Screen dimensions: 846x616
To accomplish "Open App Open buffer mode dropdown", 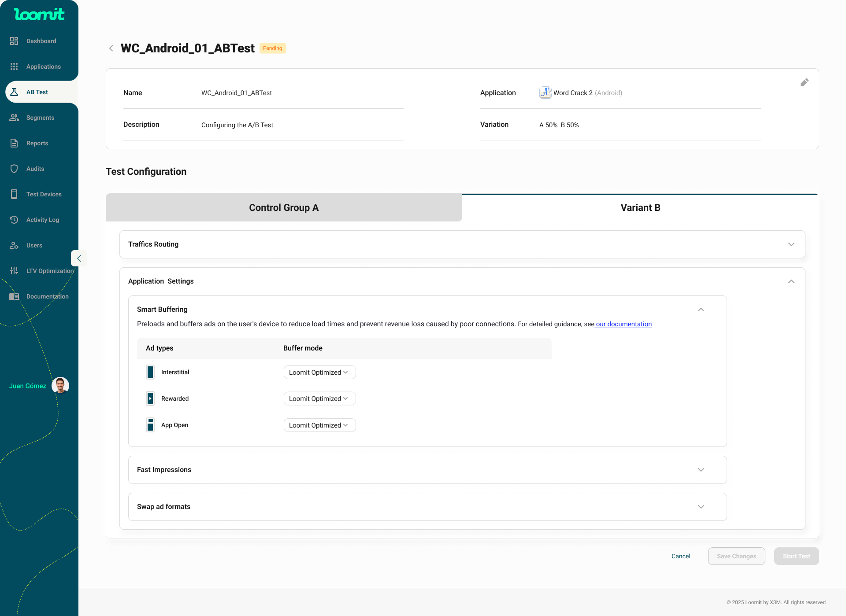I will point(319,425).
